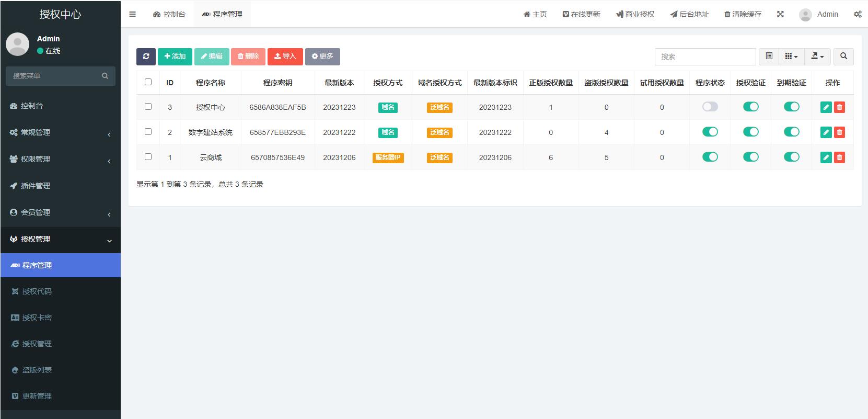Open the 更多 dropdown button
868x419 pixels.
tap(322, 56)
